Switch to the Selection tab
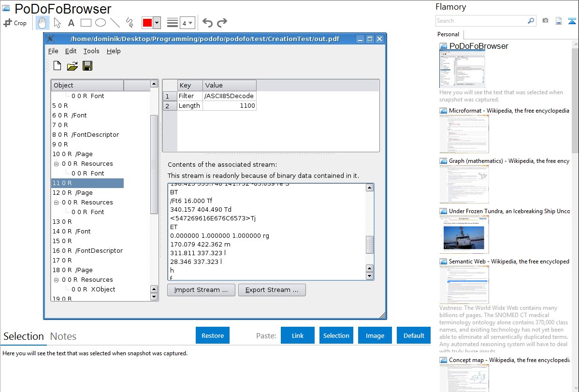The width and height of the screenshot is (579, 392). (24, 336)
